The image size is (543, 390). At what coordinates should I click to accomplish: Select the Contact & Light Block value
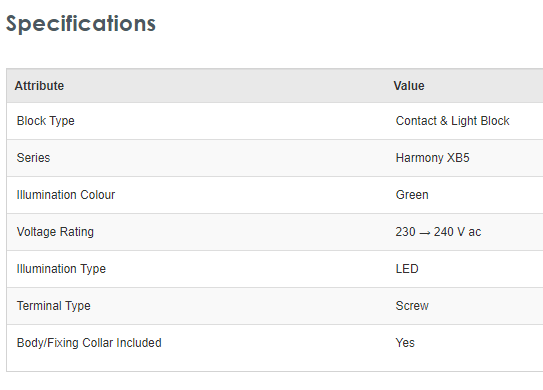click(x=453, y=121)
